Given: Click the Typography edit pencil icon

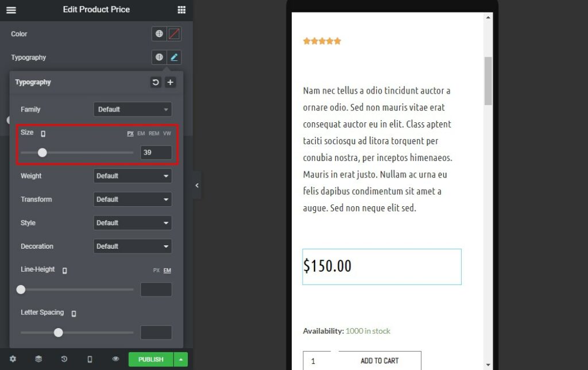Looking at the screenshot, I should (x=175, y=57).
